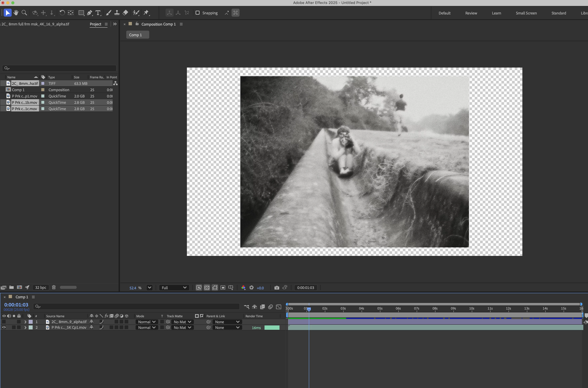Show the 2C_8mm alpha.tif layer
Image resolution: width=588 pixels, height=388 pixels.
(x=4, y=322)
